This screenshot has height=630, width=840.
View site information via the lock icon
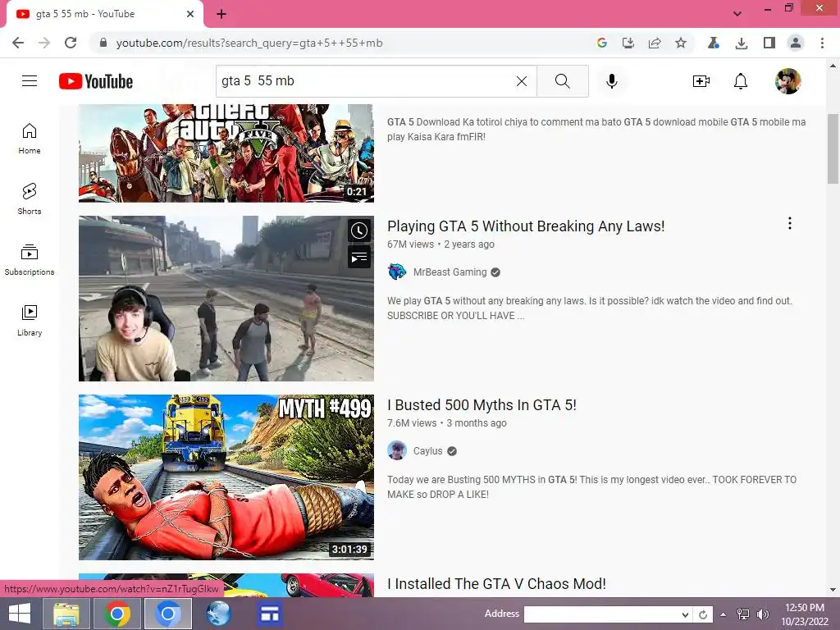click(103, 43)
